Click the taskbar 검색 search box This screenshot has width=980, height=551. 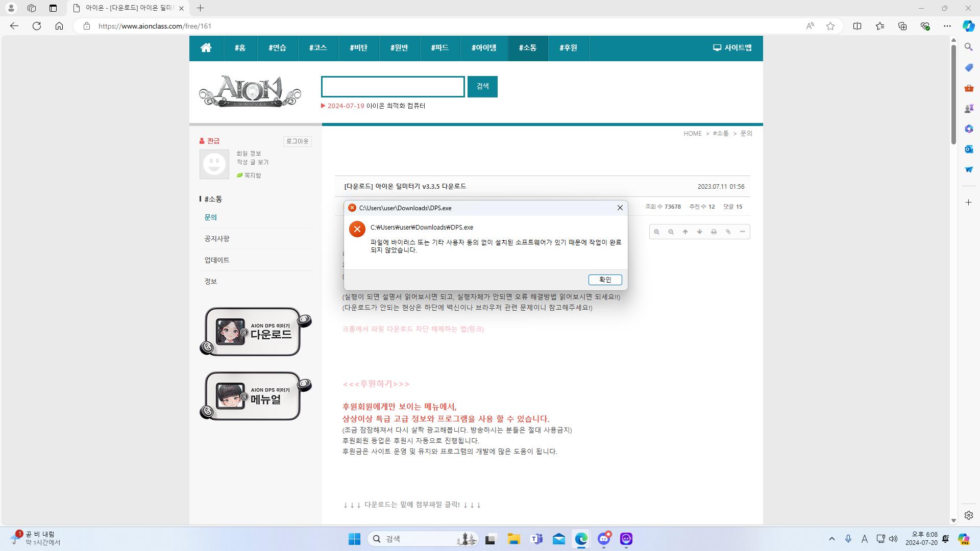tap(423, 539)
